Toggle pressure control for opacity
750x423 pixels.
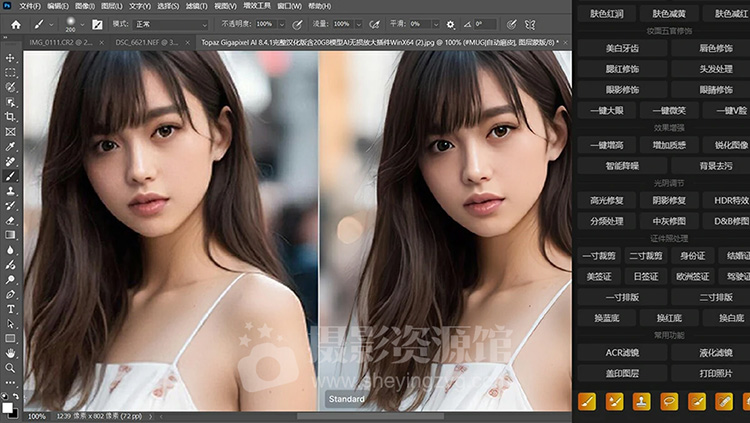tap(296, 23)
